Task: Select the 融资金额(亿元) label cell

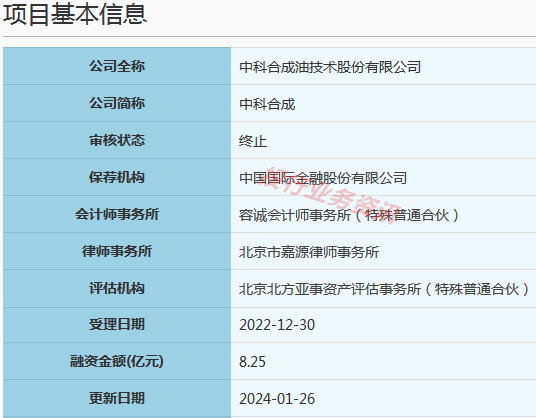Action: click(117, 361)
